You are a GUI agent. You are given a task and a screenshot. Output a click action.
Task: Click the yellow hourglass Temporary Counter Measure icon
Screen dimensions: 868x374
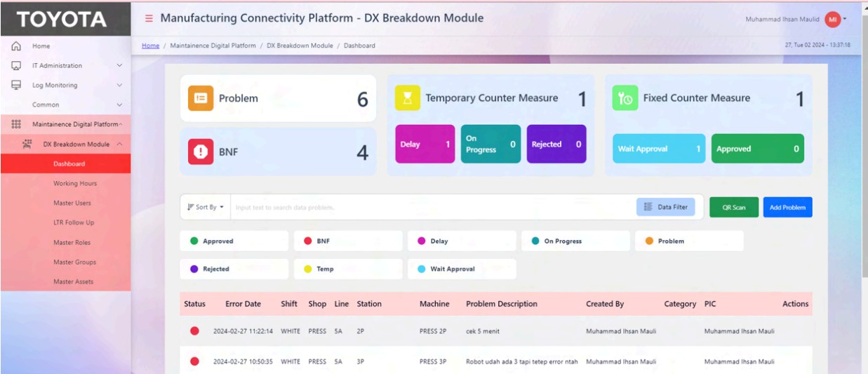(x=407, y=98)
